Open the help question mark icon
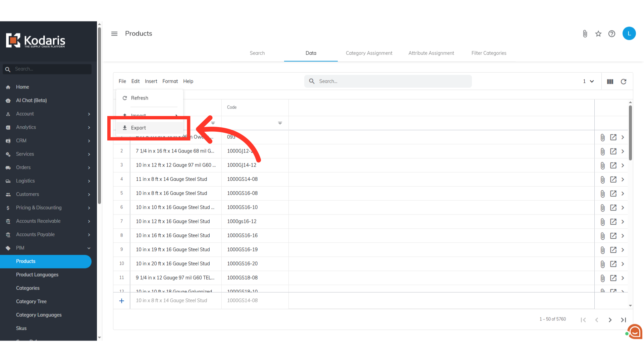644x362 pixels. click(x=612, y=34)
